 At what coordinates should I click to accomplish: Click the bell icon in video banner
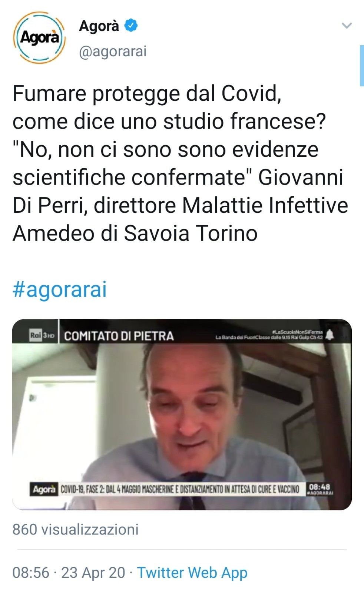point(330,335)
